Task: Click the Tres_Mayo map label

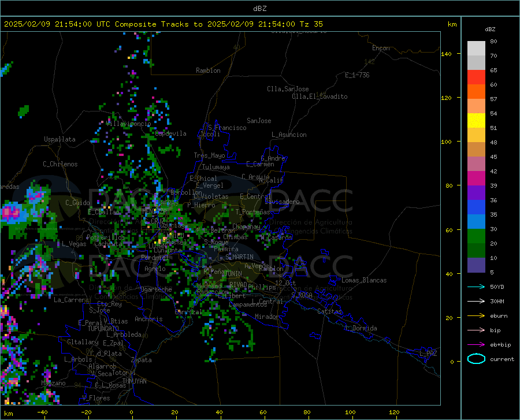Action: click(209, 155)
